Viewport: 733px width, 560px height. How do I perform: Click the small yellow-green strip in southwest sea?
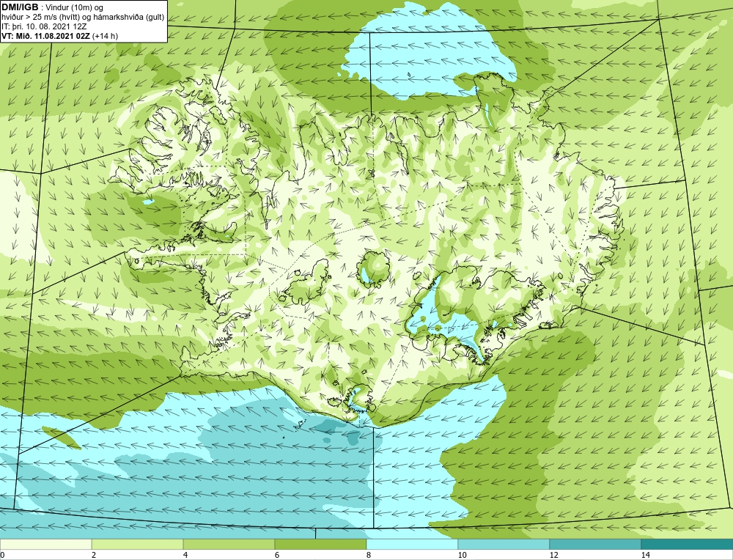pos(62,438)
